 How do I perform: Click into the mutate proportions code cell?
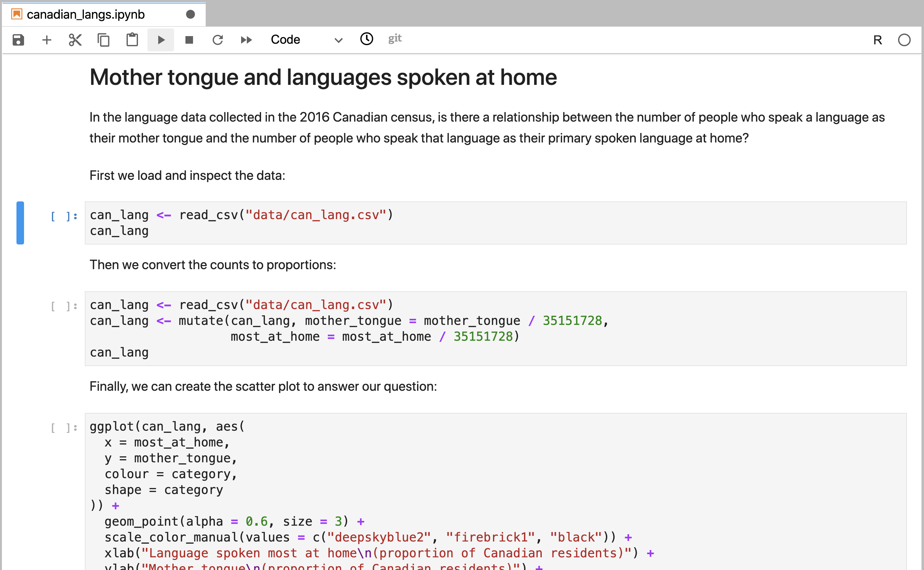[495, 328]
